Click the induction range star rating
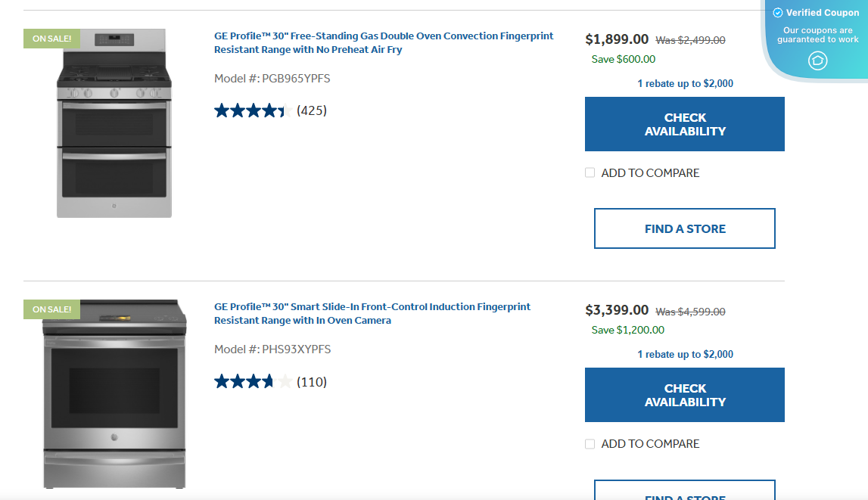 pyautogui.click(x=253, y=382)
